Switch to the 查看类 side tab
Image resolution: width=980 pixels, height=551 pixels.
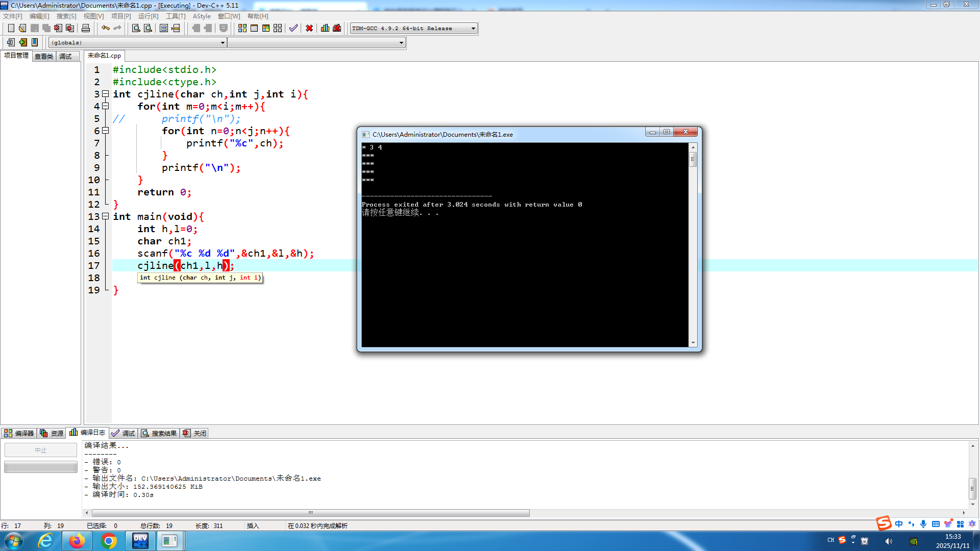point(44,56)
